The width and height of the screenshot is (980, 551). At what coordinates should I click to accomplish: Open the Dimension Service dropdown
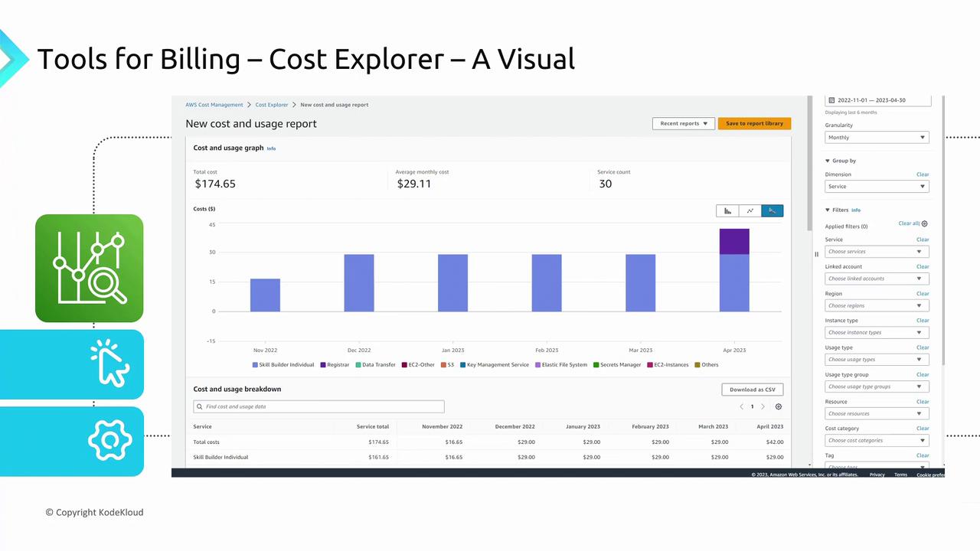point(877,187)
